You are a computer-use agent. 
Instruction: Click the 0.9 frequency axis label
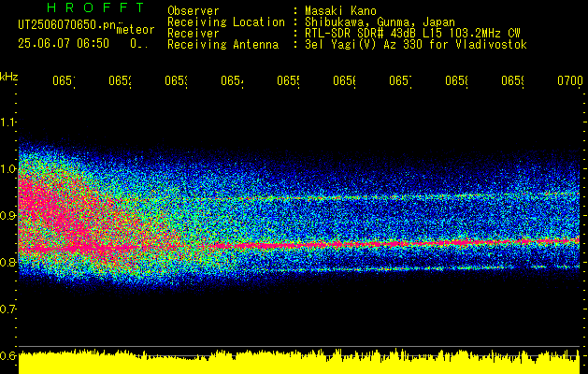pyautogui.click(x=8, y=215)
